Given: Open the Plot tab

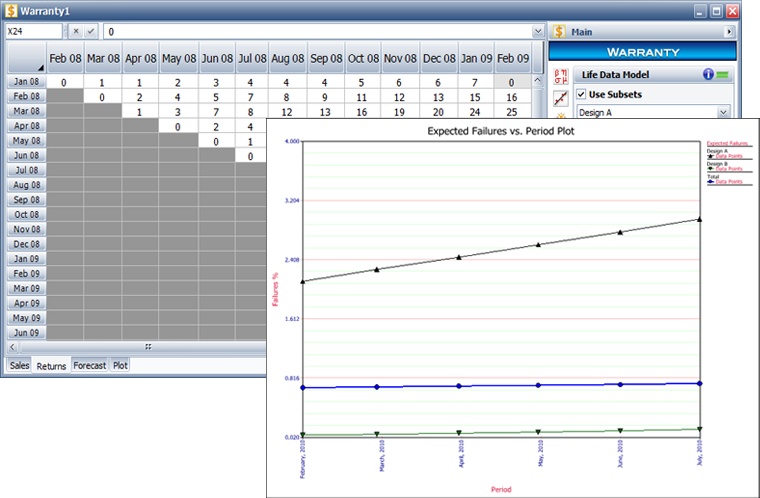Looking at the screenshot, I should [x=120, y=366].
